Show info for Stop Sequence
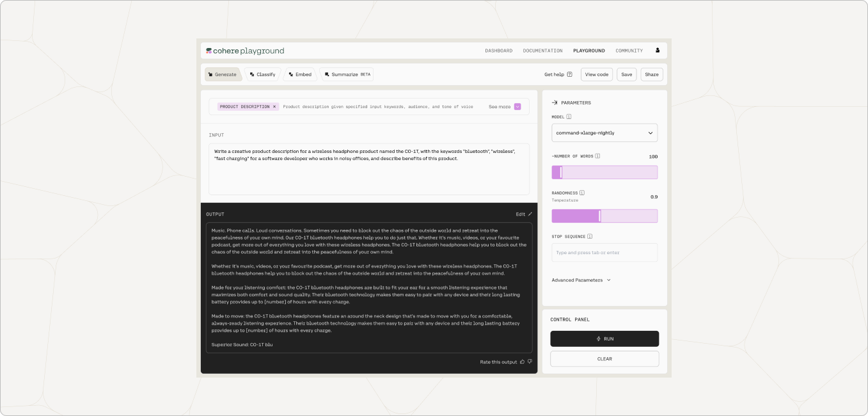The image size is (868, 416). point(590,236)
